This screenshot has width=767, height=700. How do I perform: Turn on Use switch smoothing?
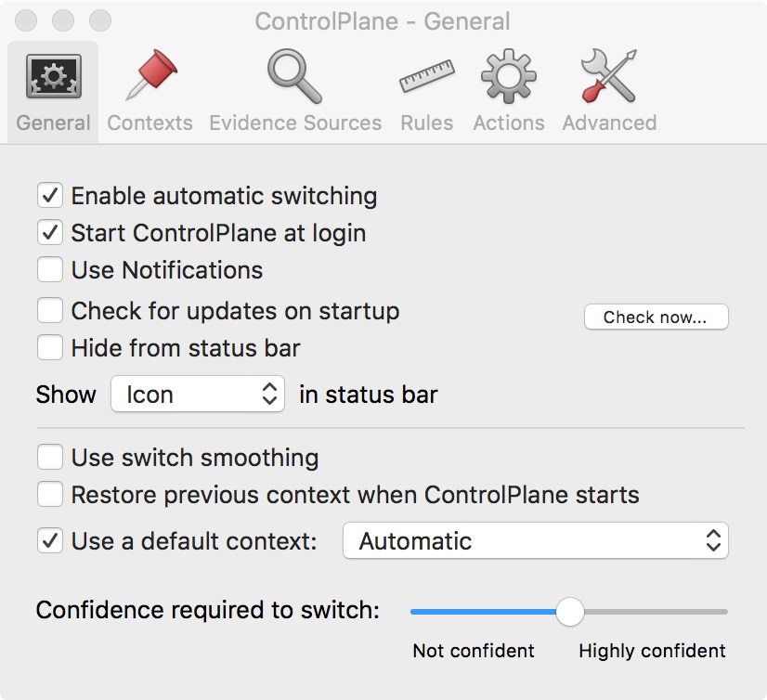click(50, 458)
